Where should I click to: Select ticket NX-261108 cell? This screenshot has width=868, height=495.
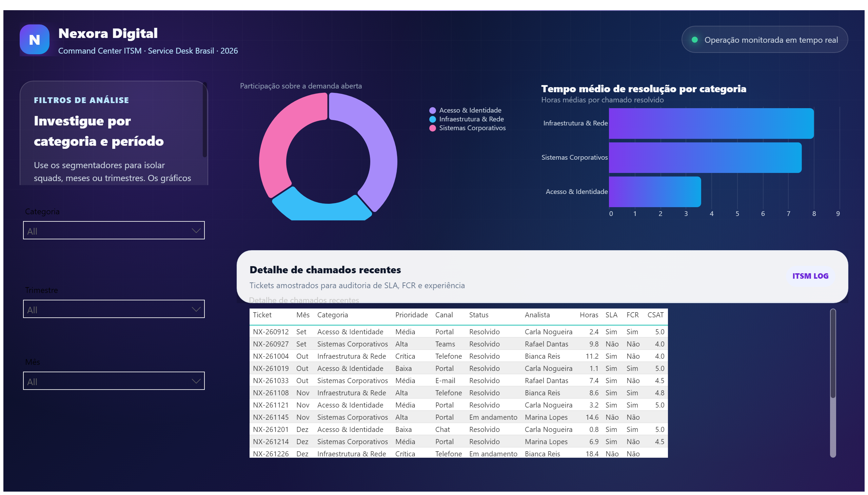271,393
